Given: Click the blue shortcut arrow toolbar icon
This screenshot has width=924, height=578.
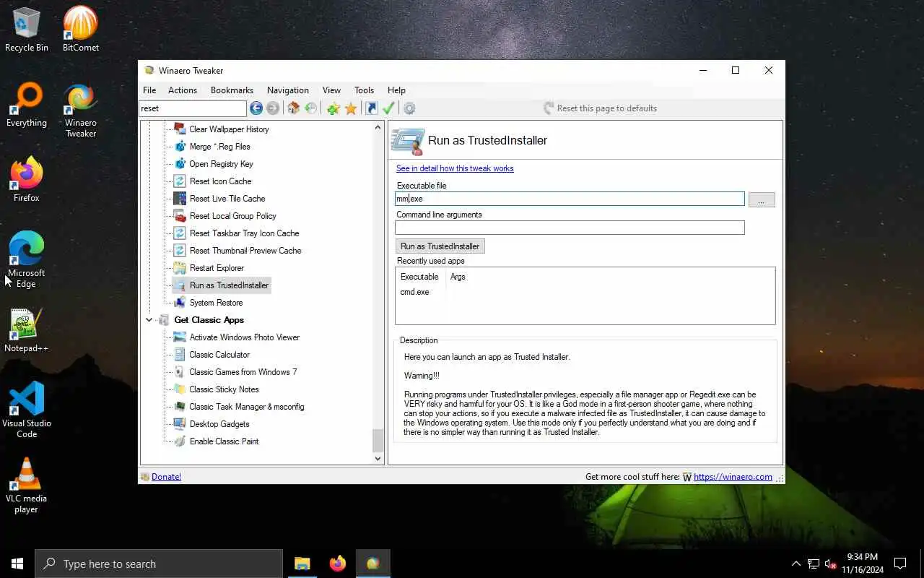Looking at the screenshot, I should click(x=371, y=108).
